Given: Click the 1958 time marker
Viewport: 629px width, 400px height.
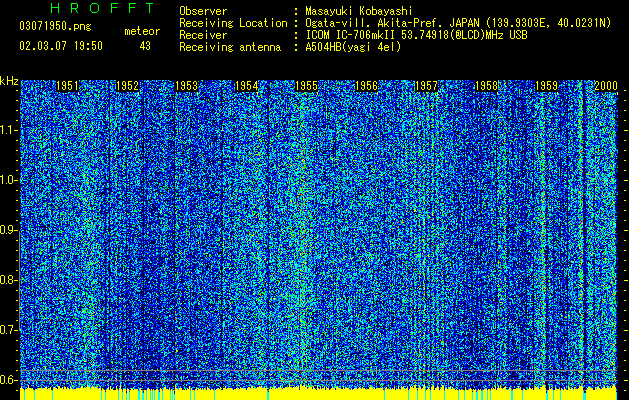Looking at the screenshot, I should click(486, 86).
